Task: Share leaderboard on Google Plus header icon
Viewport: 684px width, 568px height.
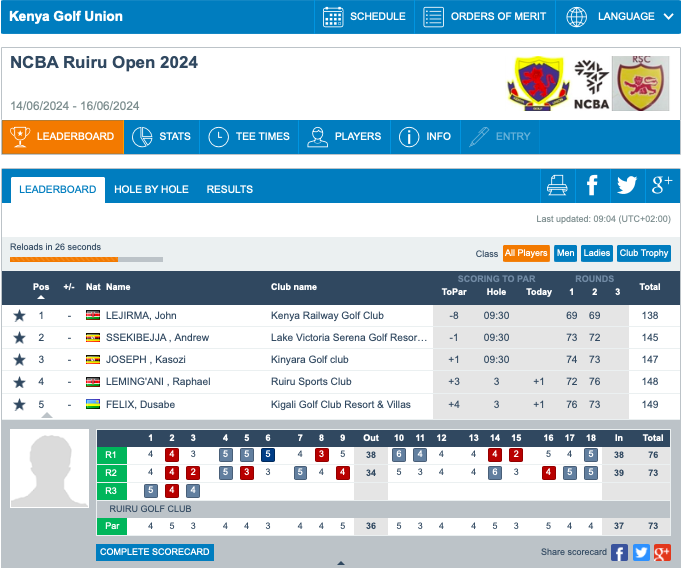Action: point(662,185)
